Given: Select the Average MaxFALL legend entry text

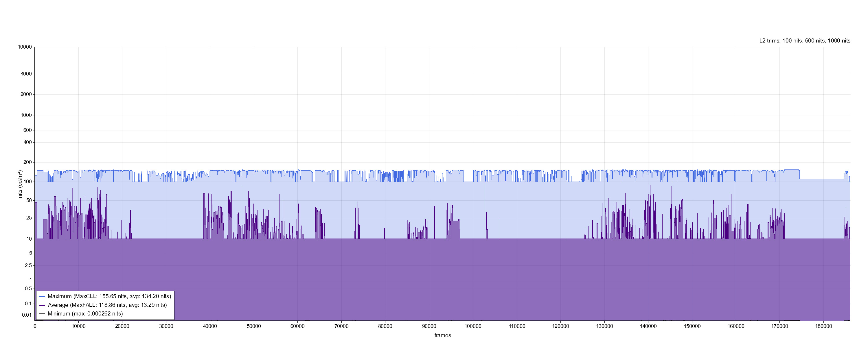Looking at the screenshot, I should click(107, 305).
